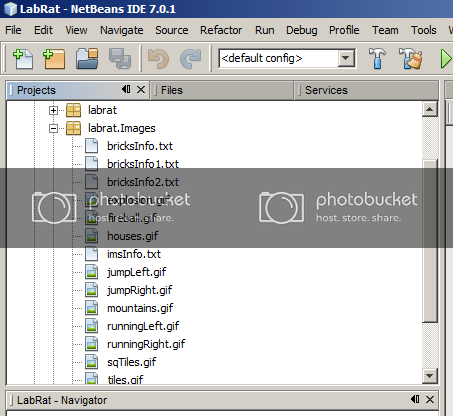
Task: Click the Redo arrow icon
Action: click(x=191, y=59)
